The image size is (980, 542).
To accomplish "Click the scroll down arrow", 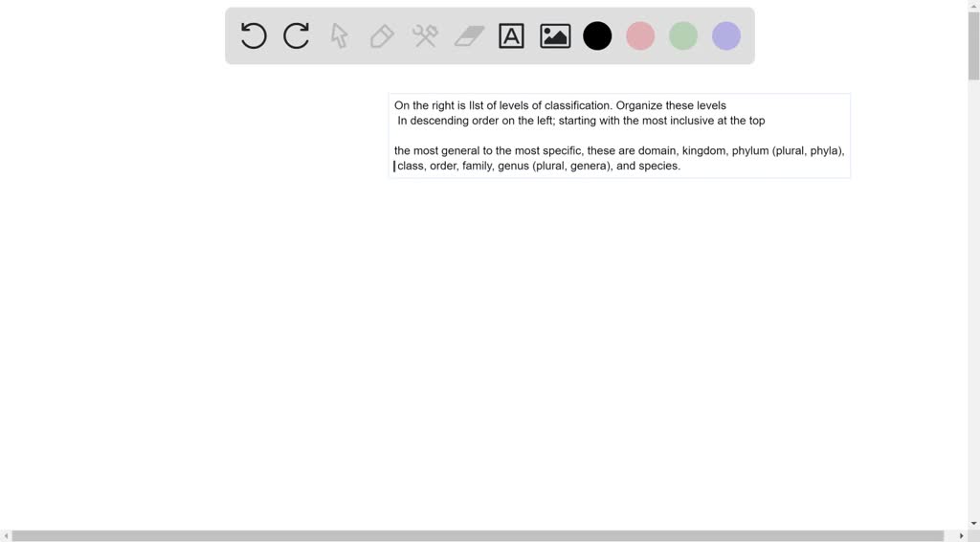I will coord(973,524).
